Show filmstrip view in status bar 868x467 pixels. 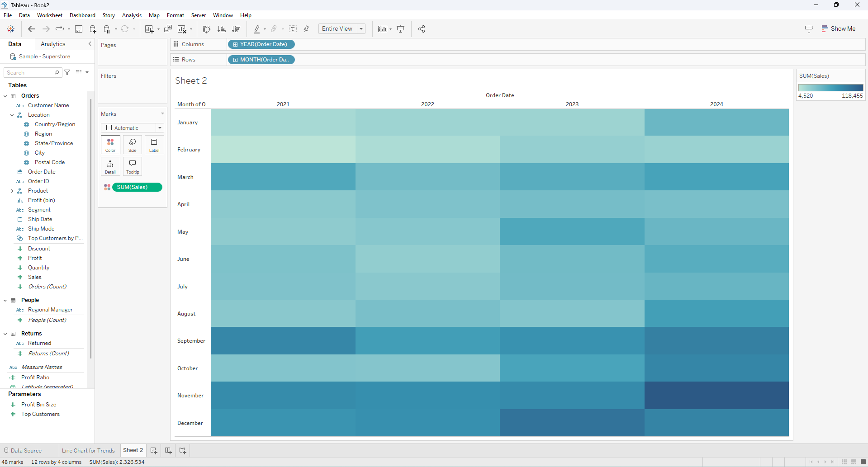click(854, 462)
